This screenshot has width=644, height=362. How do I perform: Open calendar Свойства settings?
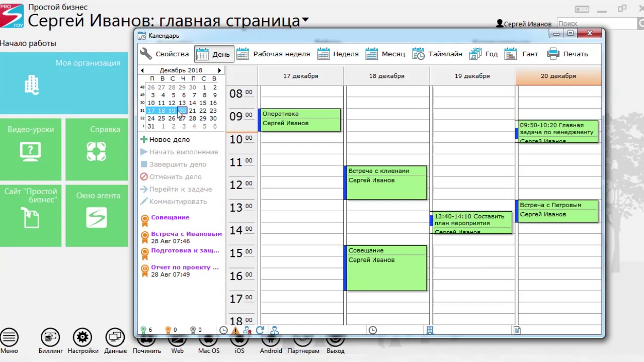(x=165, y=54)
